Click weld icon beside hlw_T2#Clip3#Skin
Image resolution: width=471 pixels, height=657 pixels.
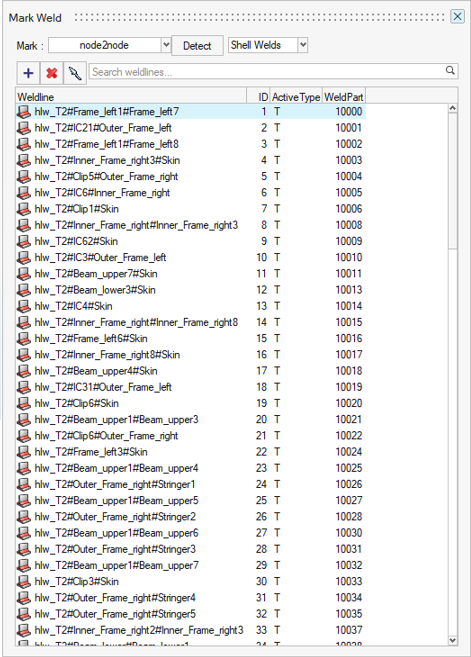click(x=24, y=582)
